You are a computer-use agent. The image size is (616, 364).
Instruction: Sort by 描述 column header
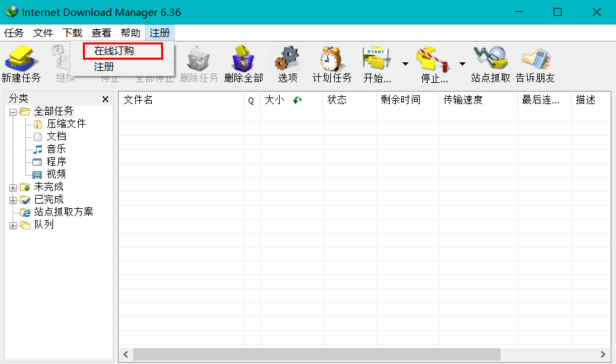point(591,99)
